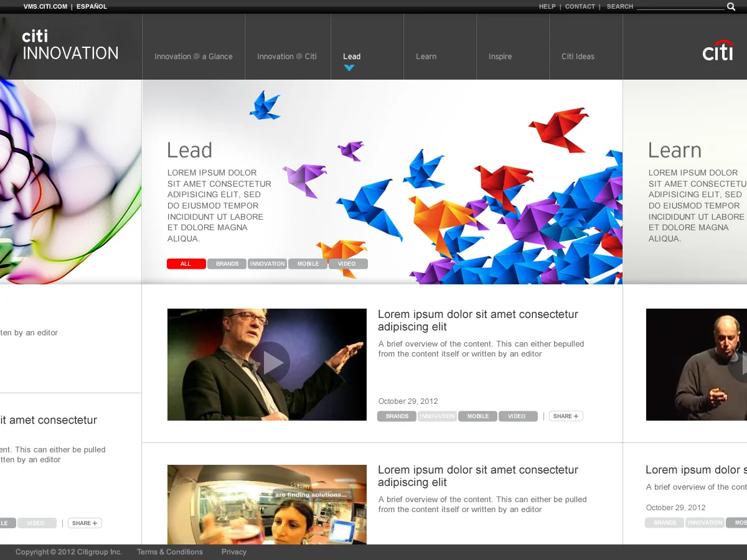Click SHARE + in the left panel

(85, 523)
